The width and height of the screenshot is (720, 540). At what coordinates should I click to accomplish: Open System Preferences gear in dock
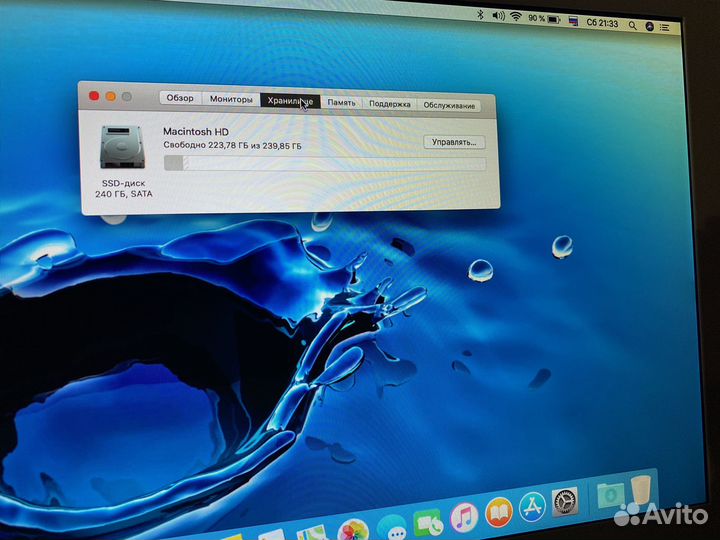coord(564,501)
